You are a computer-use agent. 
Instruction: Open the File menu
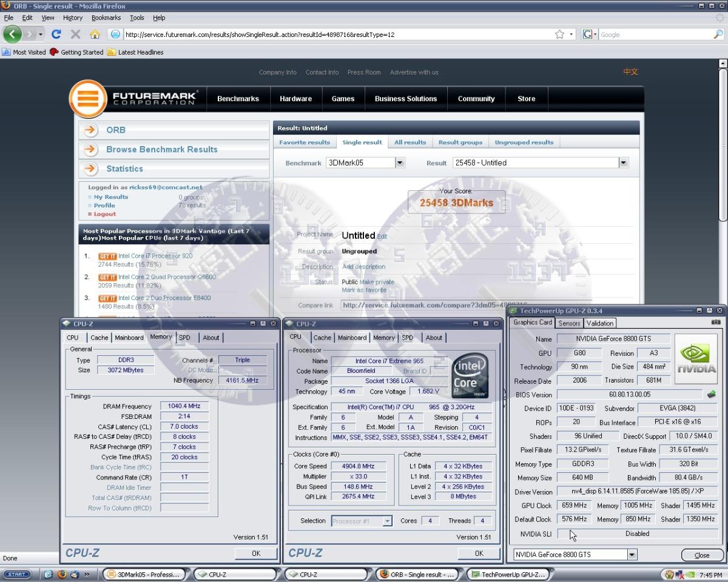(x=8, y=18)
